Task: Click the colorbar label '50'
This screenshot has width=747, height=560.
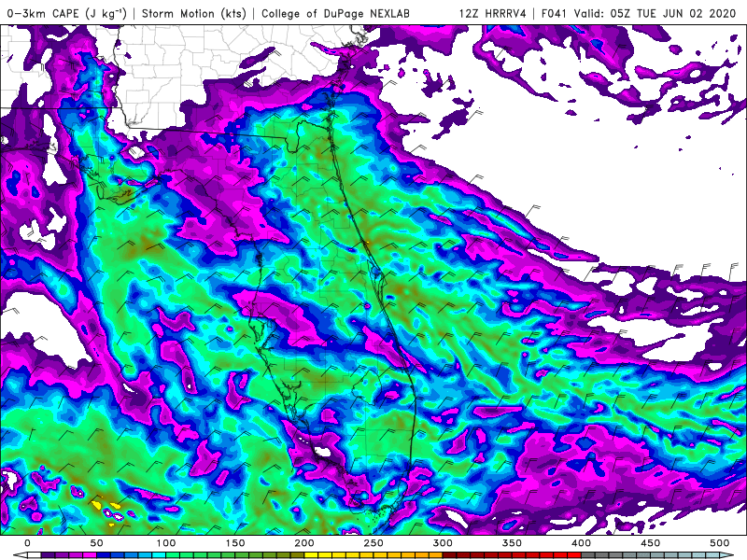Action: 96,543
